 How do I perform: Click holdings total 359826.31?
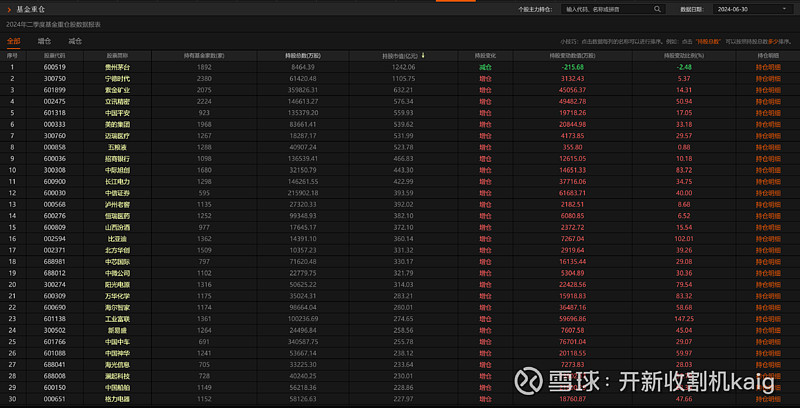303,90
